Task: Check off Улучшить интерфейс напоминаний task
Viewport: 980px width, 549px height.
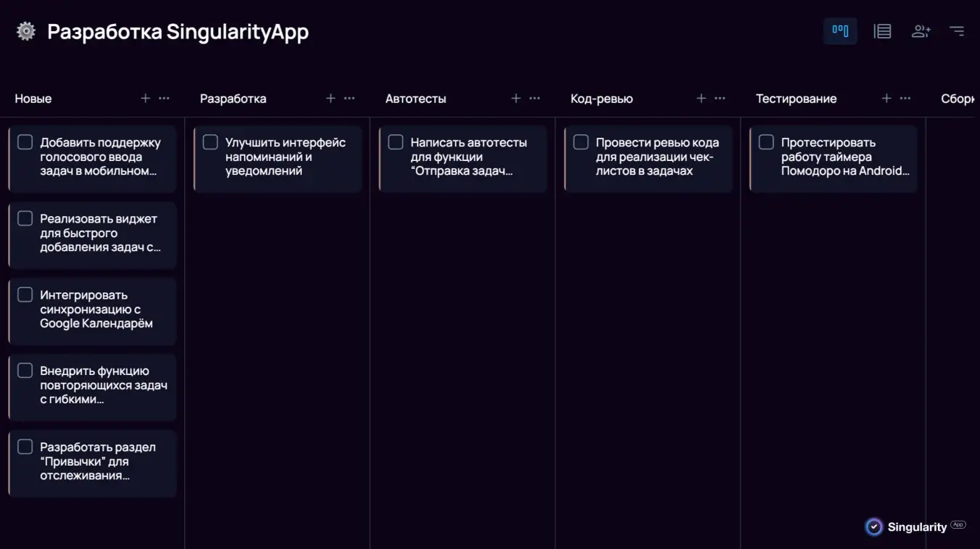Action: tap(210, 142)
